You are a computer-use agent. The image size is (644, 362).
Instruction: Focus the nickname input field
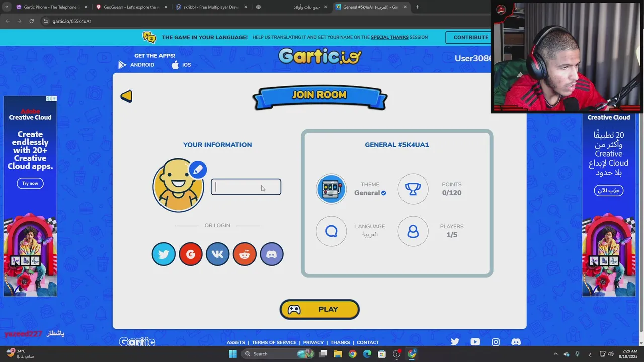click(x=246, y=187)
